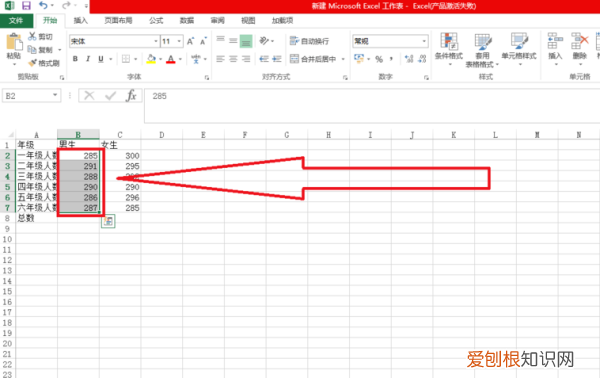Open the font color dropdown arrow

tap(180, 59)
